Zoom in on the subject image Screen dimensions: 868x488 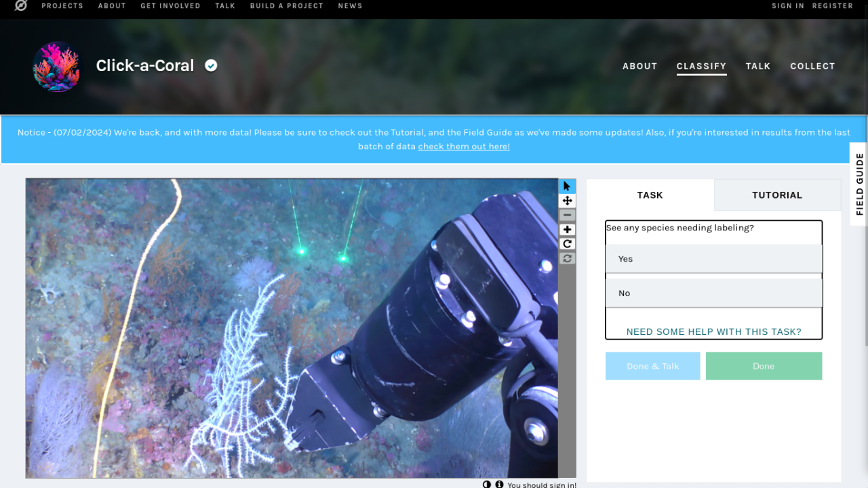pyautogui.click(x=567, y=230)
